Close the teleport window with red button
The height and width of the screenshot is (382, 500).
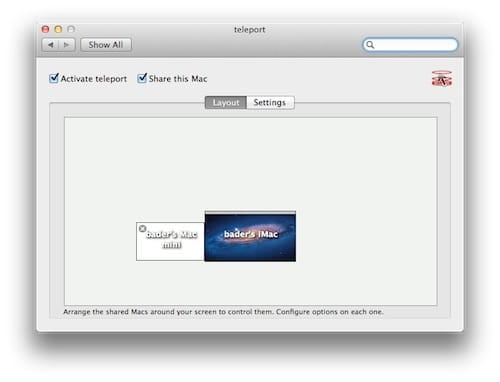tap(45, 29)
